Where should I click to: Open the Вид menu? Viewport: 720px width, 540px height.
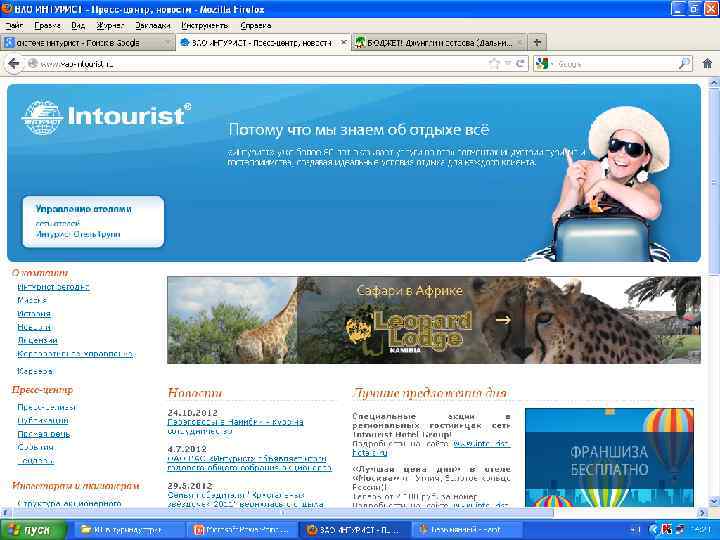coord(78,26)
